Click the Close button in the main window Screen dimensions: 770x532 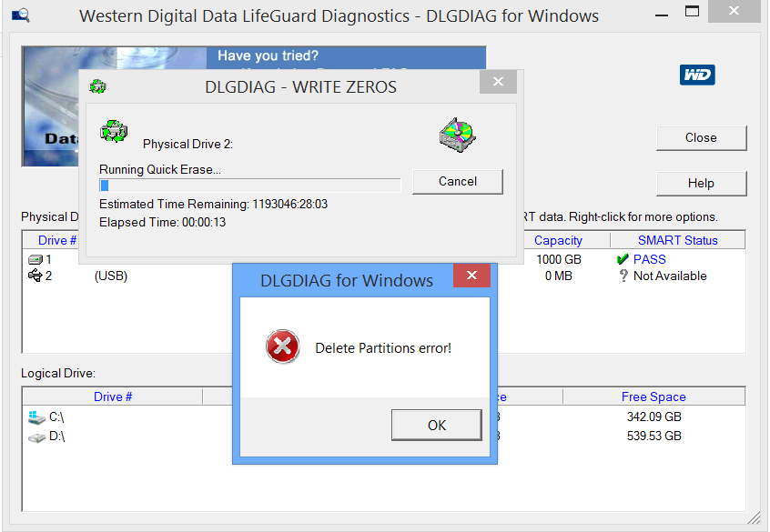click(701, 138)
